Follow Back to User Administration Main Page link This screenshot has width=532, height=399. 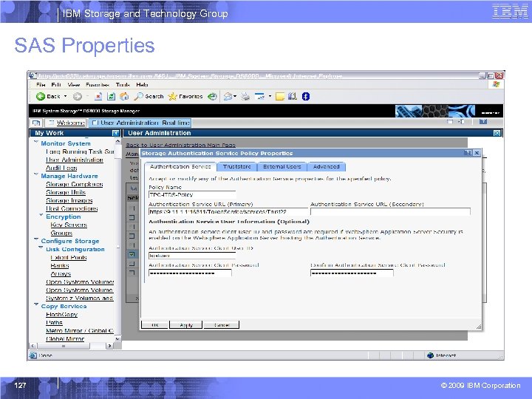[180, 145]
